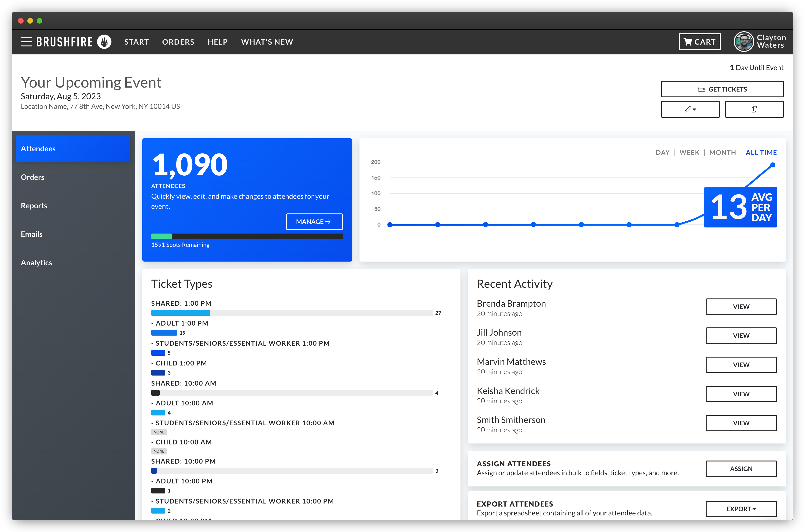Expand the Export dropdown button
The image size is (805, 532).
(741, 509)
